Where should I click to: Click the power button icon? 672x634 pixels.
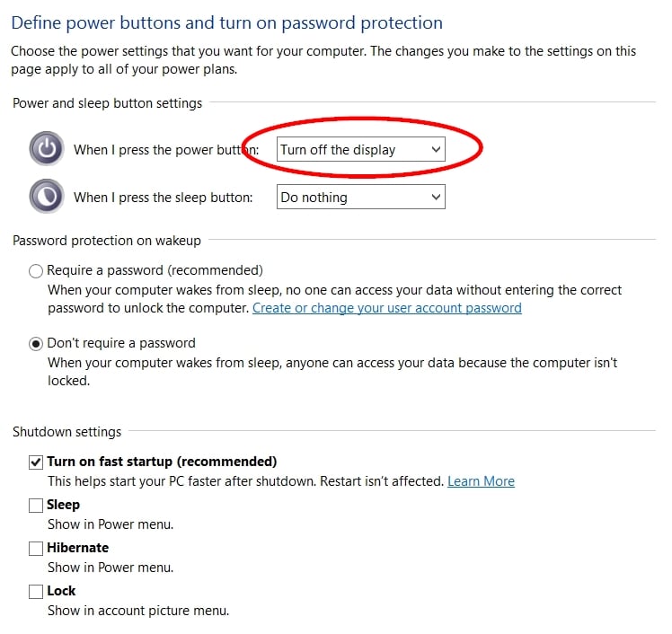tap(46, 149)
